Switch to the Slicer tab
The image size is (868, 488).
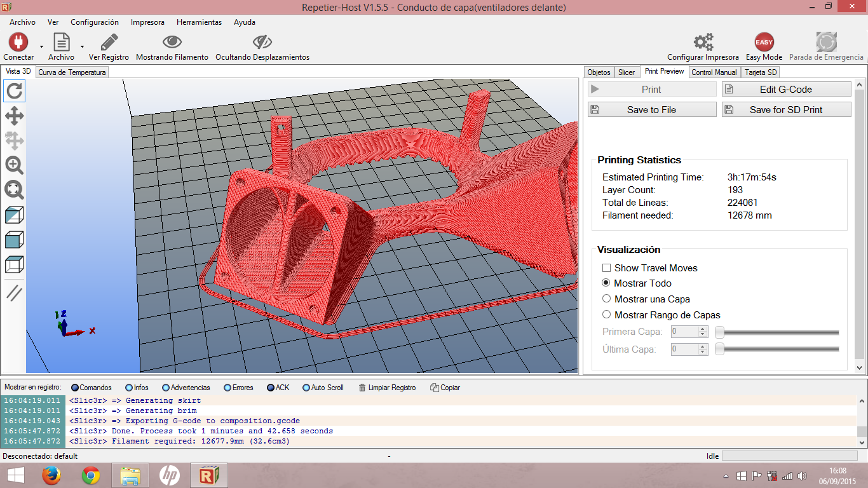pyautogui.click(x=627, y=72)
